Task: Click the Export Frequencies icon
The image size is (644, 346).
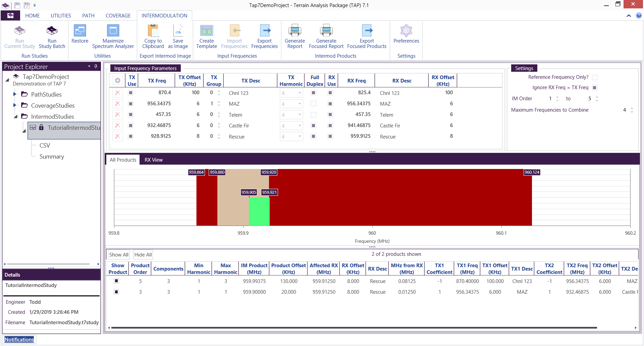Action: (264, 31)
